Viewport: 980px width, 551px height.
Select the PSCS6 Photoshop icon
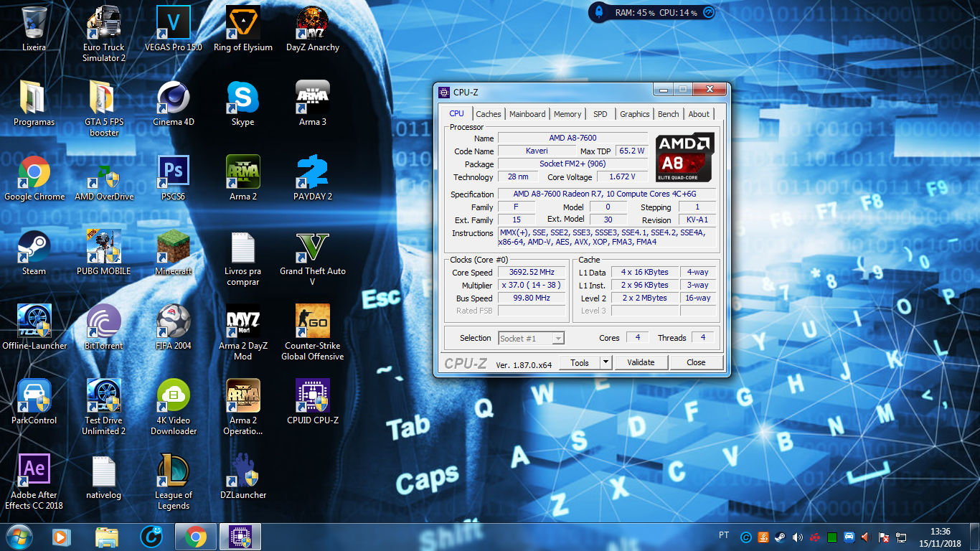174,178
